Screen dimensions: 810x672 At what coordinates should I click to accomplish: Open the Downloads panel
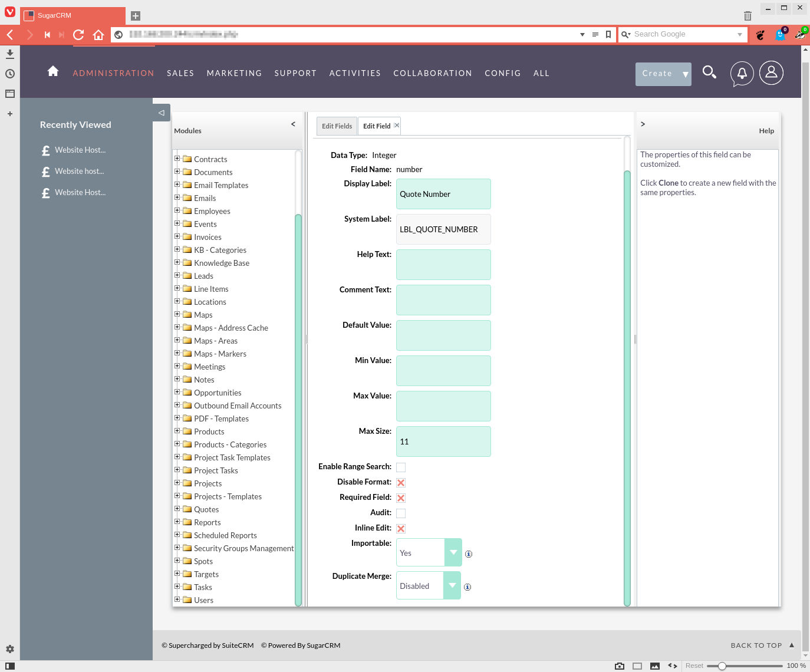pyautogui.click(x=10, y=54)
